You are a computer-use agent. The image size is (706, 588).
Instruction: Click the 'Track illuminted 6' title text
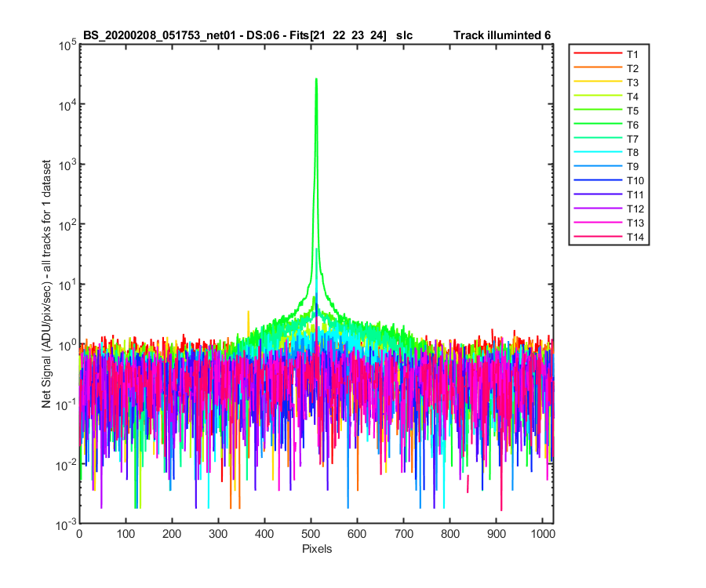click(502, 35)
